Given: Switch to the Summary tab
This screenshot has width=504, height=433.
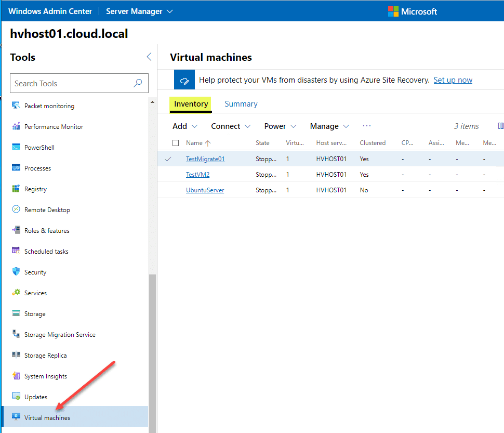Looking at the screenshot, I should coord(241,104).
